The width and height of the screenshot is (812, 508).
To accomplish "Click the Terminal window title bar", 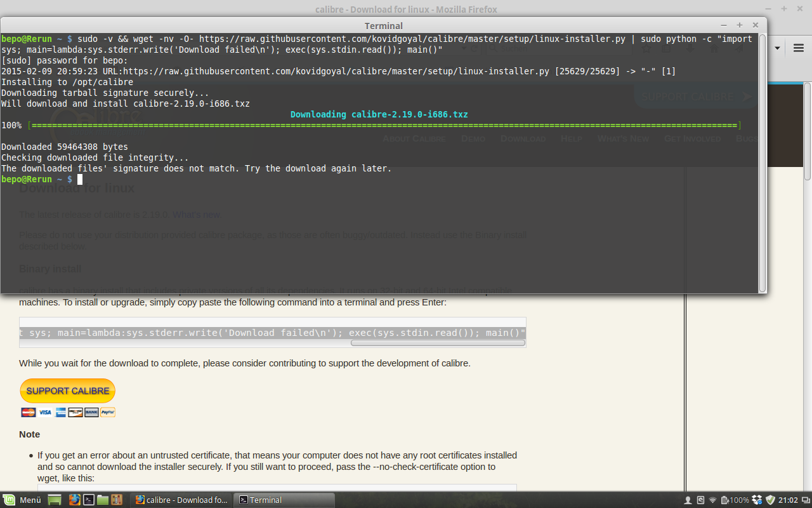I will 383,25.
